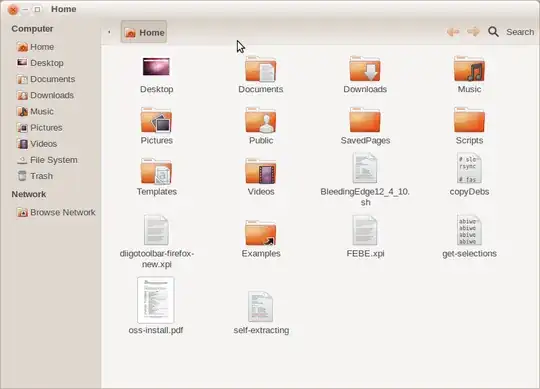Open the Pictures folder in the main pane
Viewport: 540px width, 389px height.
(x=156, y=120)
